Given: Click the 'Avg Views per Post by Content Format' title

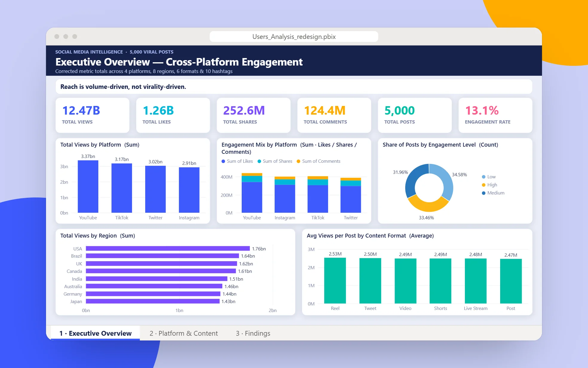Looking at the screenshot, I should pyautogui.click(x=370, y=236).
